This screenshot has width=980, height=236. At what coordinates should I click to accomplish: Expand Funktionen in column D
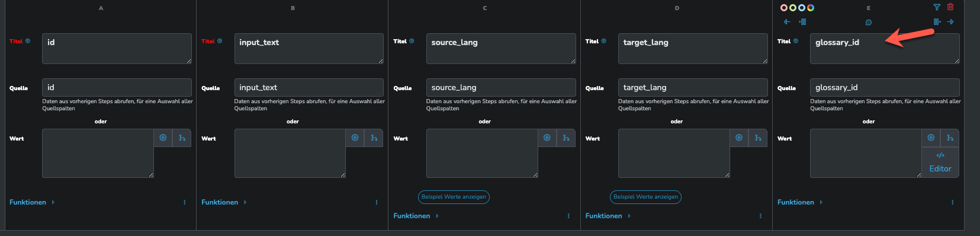pyautogui.click(x=608, y=216)
